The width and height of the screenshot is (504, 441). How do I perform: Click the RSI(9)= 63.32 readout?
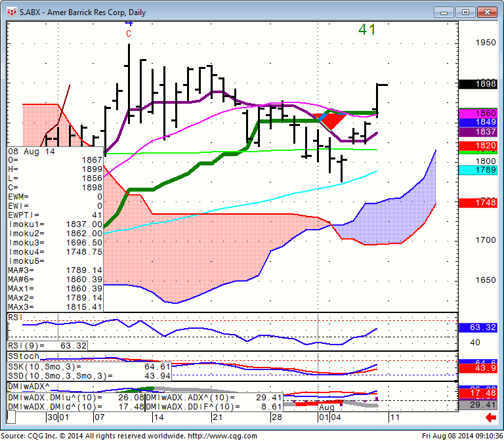click(47, 346)
